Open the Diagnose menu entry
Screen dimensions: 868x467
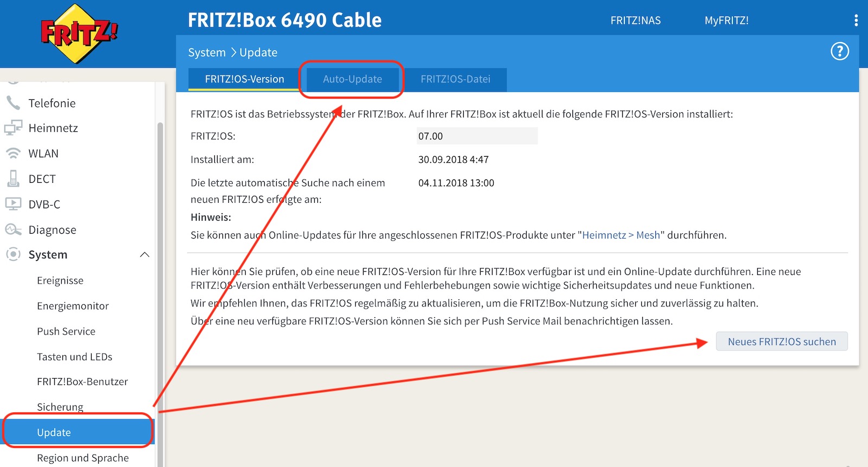pos(52,230)
